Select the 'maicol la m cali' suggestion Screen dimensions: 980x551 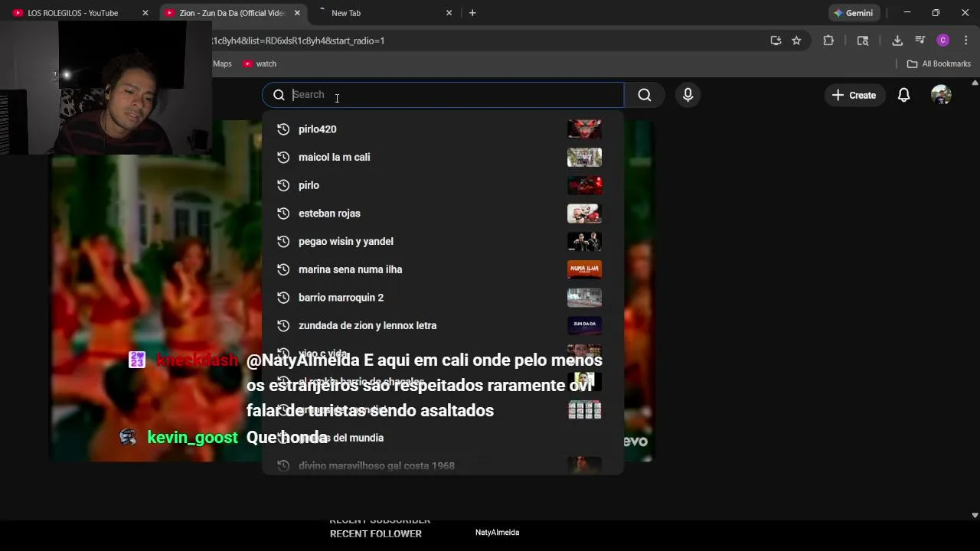443,157
